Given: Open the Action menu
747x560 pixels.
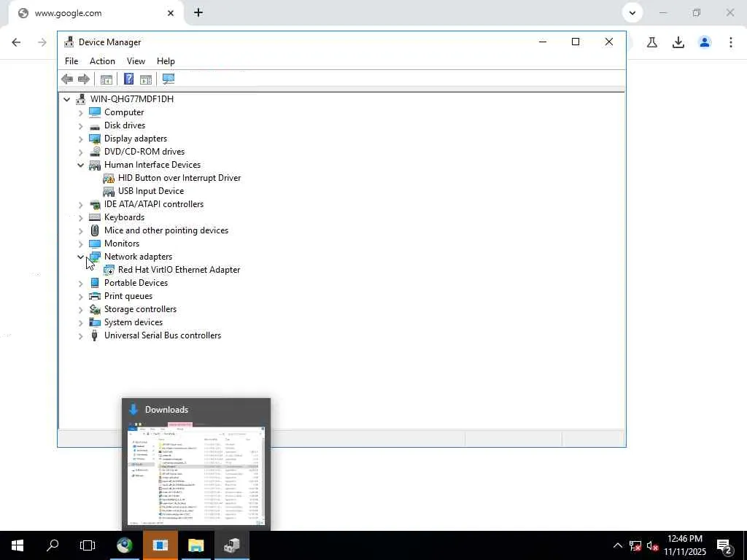Looking at the screenshot, I should coord(102,61).
